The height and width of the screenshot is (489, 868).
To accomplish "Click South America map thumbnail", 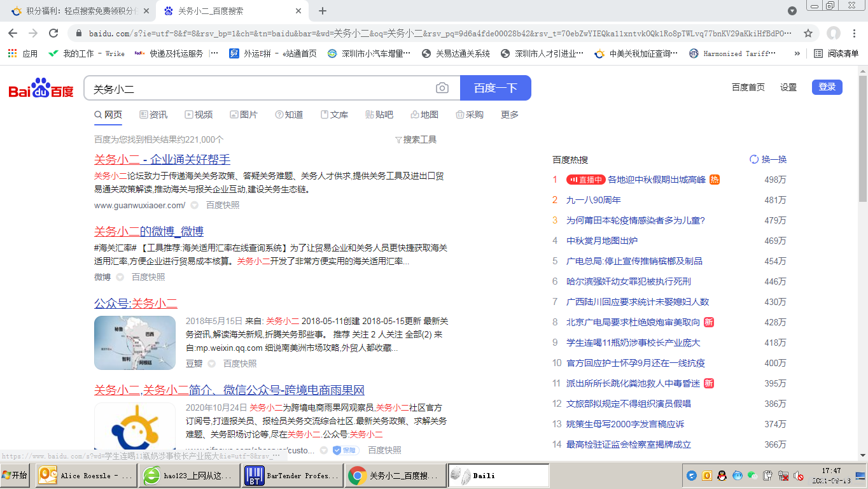I will click(135, 343).
